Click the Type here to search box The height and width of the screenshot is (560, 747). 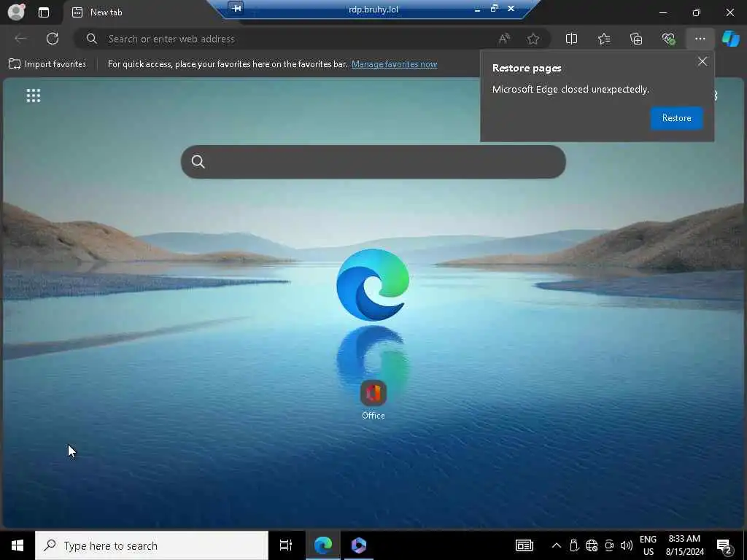click(152, 545)
